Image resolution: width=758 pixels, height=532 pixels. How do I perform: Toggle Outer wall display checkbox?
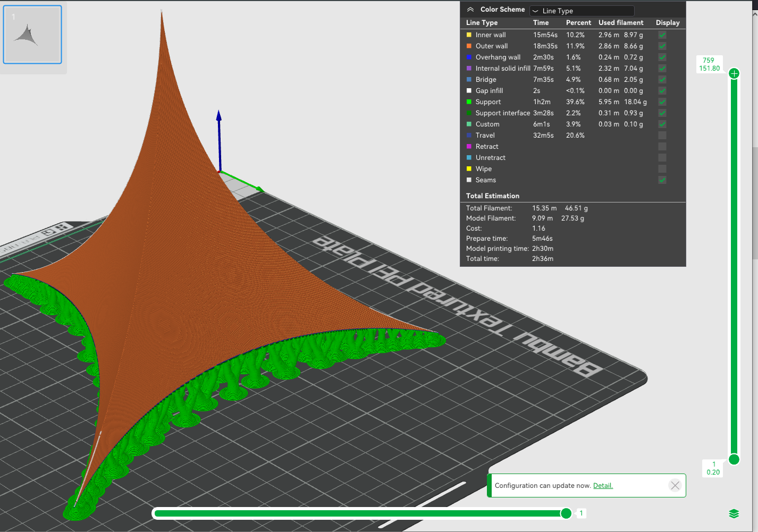[x=662, y=46]
